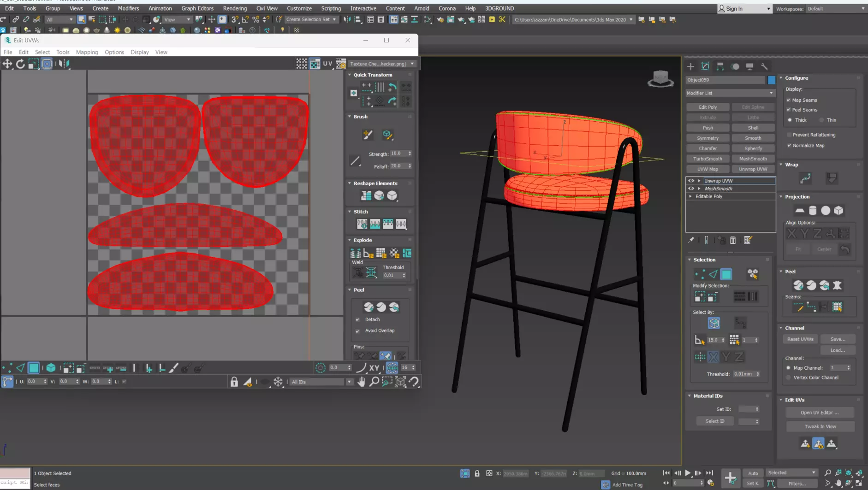Viewport: 868px width, 490px height.
Task: Click the Open UV Editor button
Action: click(820, 413)
